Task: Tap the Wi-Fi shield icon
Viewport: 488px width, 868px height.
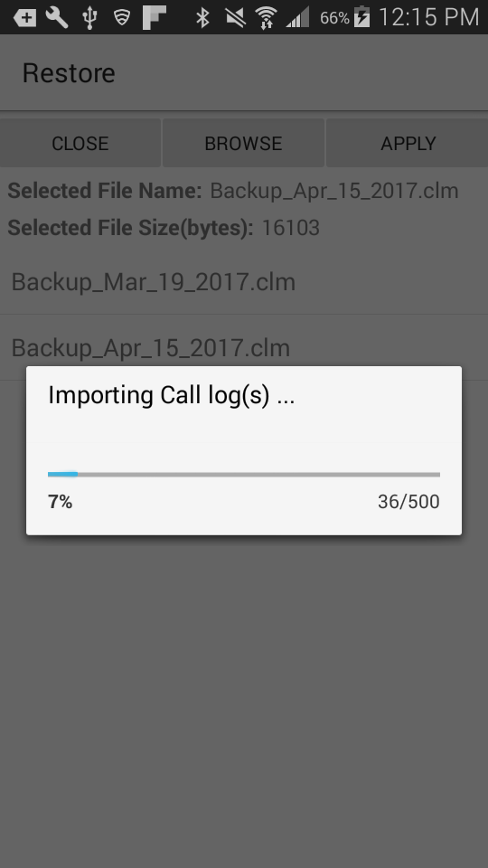Action: 122,17
